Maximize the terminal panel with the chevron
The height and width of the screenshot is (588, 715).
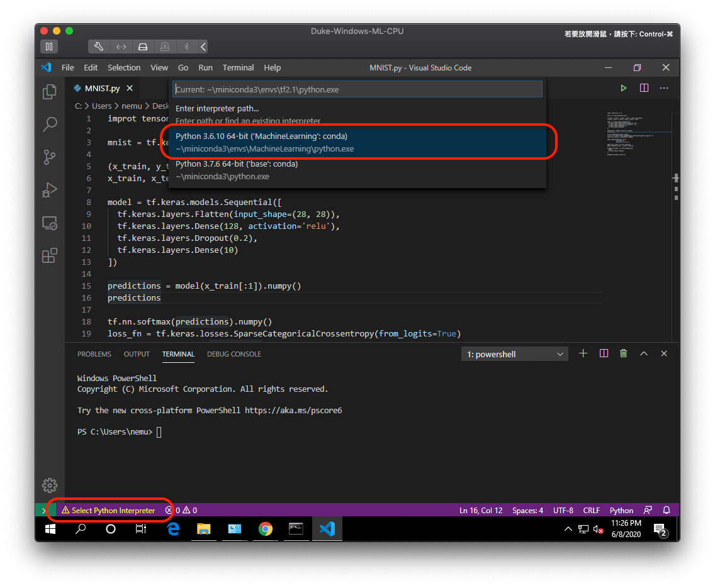click(643, 353)
